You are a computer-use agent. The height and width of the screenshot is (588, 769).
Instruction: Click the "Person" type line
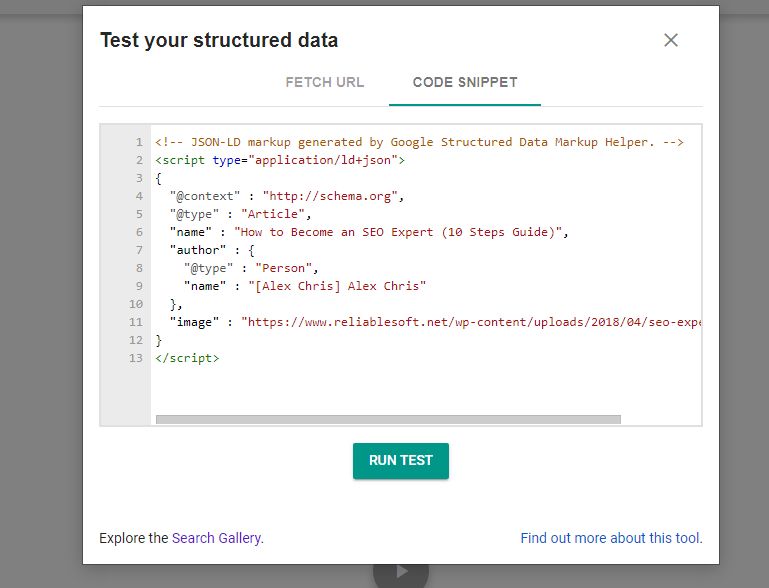pyautogui.click(x=251, y=268)
